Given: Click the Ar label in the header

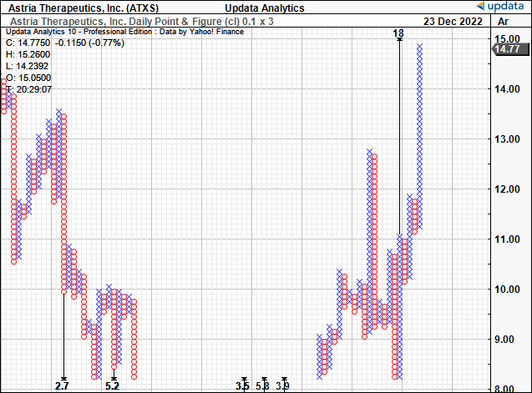Looking at the screenshot, I should point(503,22).
